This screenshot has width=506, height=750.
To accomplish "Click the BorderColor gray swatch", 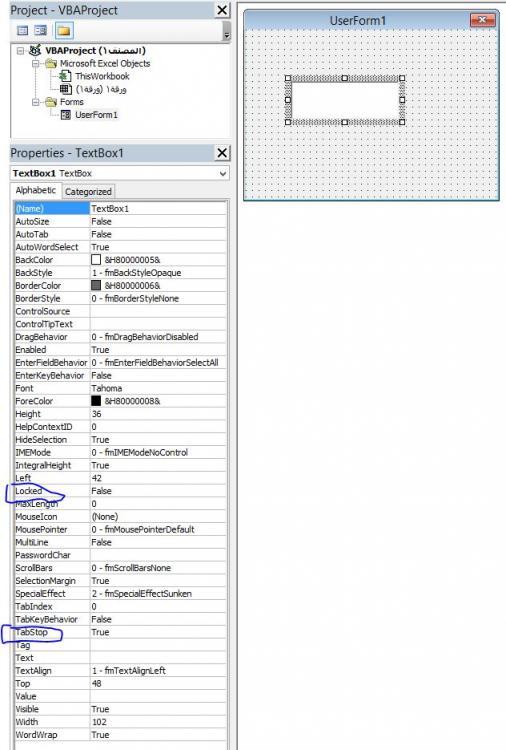I will point(96,286).
